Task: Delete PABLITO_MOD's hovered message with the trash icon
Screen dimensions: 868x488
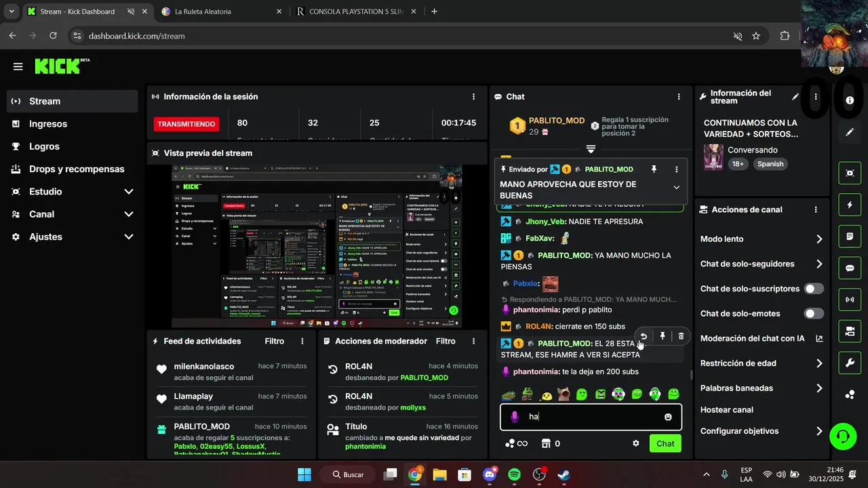Action: pos(681,336)
